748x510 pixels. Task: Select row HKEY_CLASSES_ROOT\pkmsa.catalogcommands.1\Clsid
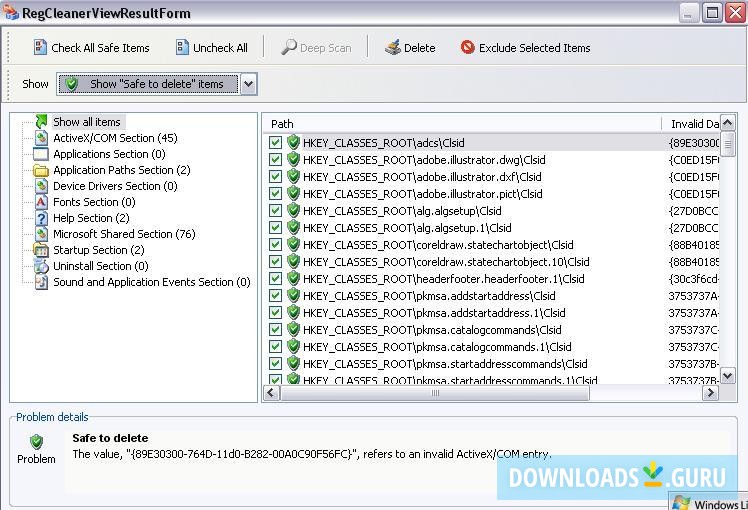coord(490,347)
